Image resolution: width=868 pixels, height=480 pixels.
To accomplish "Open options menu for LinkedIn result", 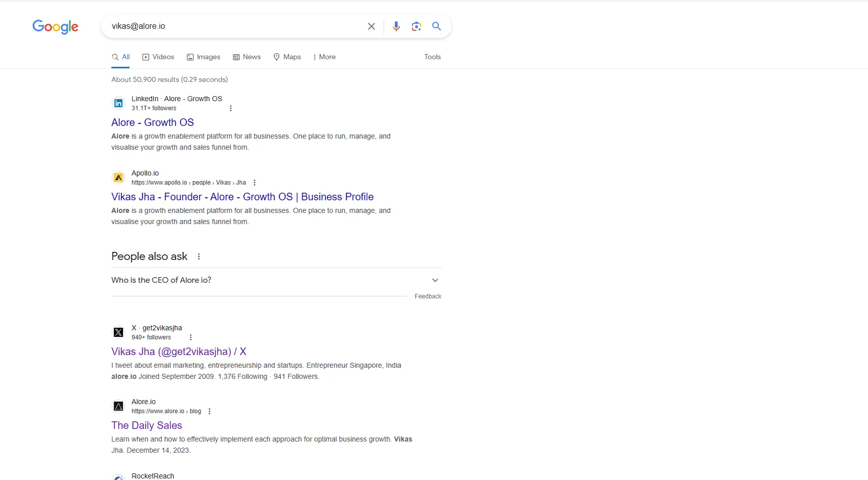I will [231, 108].
